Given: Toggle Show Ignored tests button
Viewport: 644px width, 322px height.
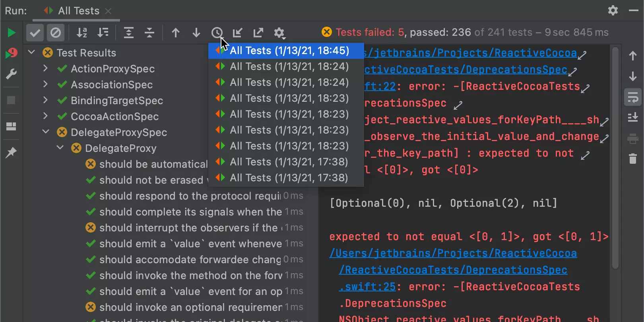Looking at the screenshot, I should coord(56,33).
